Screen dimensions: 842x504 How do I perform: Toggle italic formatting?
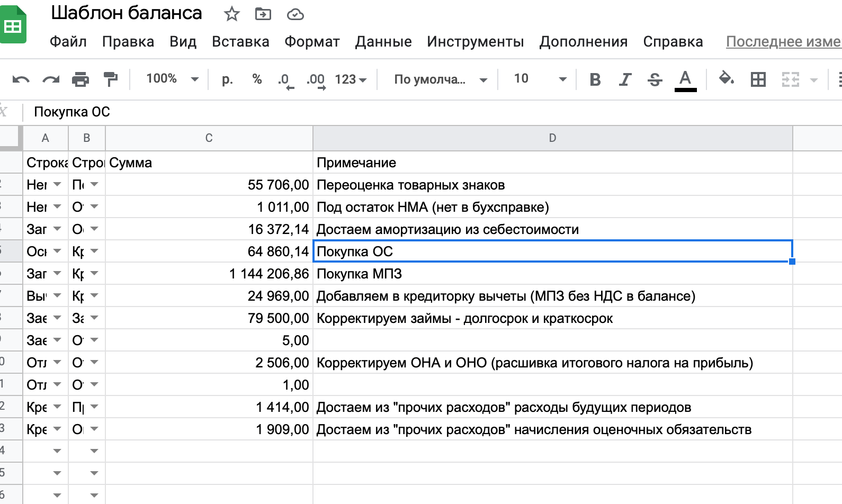(x=625, y=79)
